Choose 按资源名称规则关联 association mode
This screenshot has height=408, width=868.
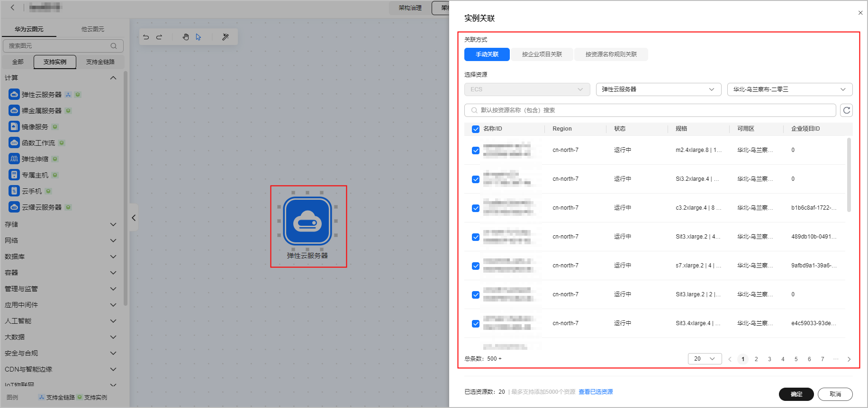point(611,54)
